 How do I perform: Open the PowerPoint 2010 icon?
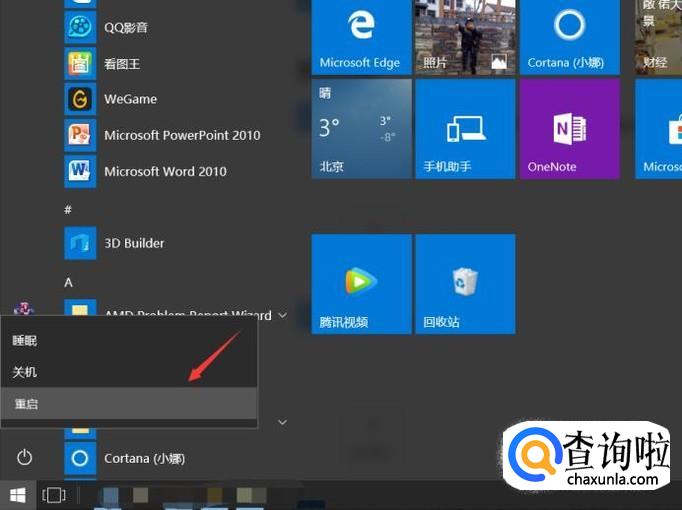80,135
